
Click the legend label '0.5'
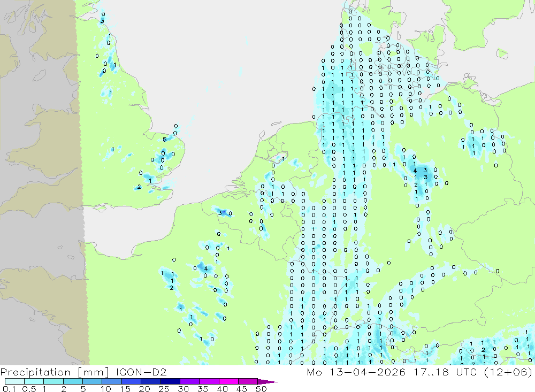(x=29, y=389)
